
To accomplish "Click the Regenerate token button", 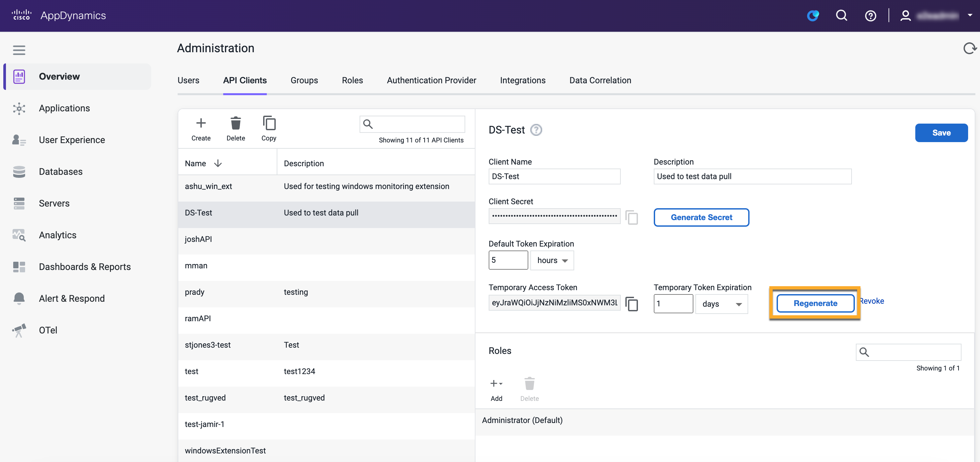I will tap(815, 304).
